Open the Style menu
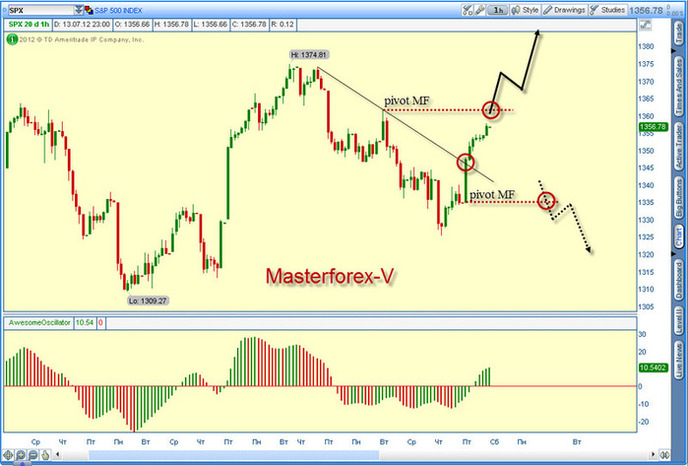This screenshot has height=466, width=688. (526, 10)
